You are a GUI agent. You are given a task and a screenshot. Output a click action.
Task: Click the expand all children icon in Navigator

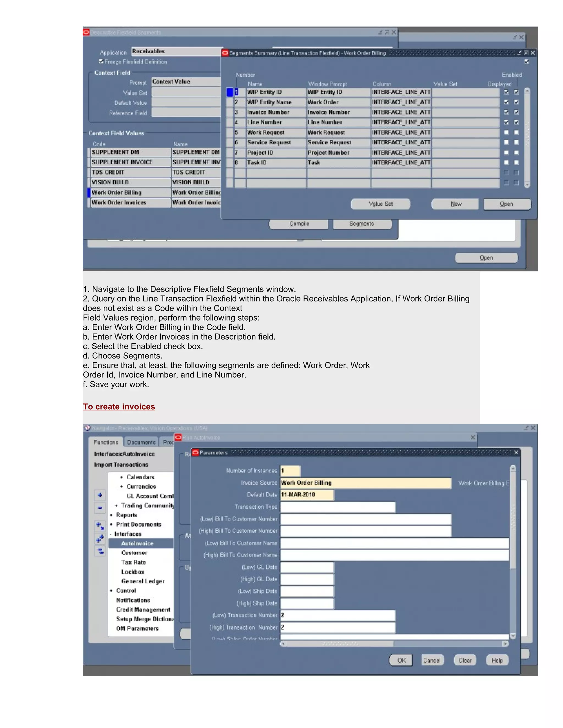click(x=100, y=526)
